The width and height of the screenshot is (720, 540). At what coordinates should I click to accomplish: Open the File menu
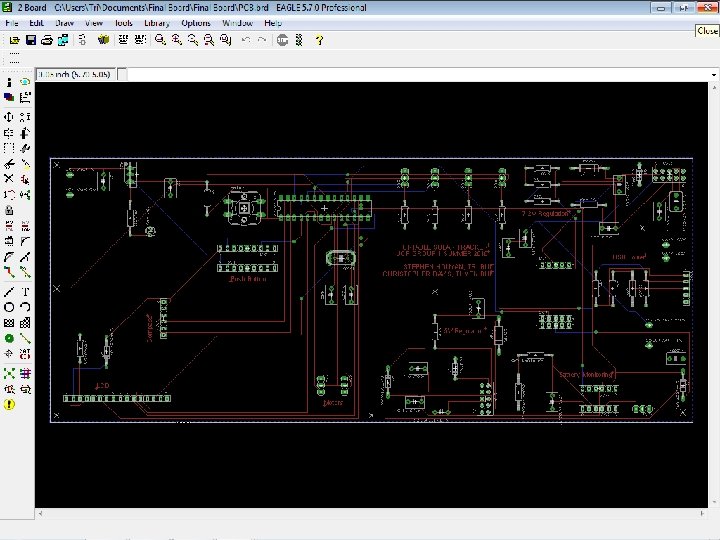(12, 22)
